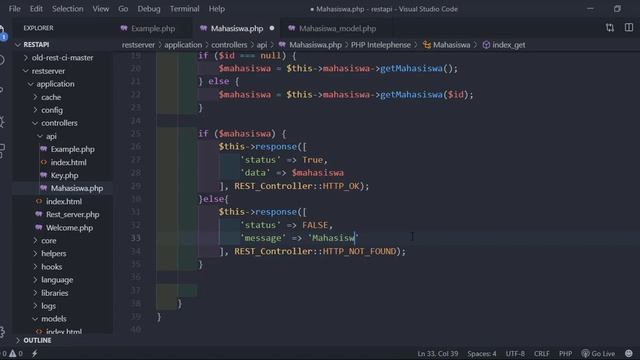Screen dimensions: 640x360
Task: Select Mahasiswa.php in the explorer tree
Action: pyautogui.click(x=77, y=189)
